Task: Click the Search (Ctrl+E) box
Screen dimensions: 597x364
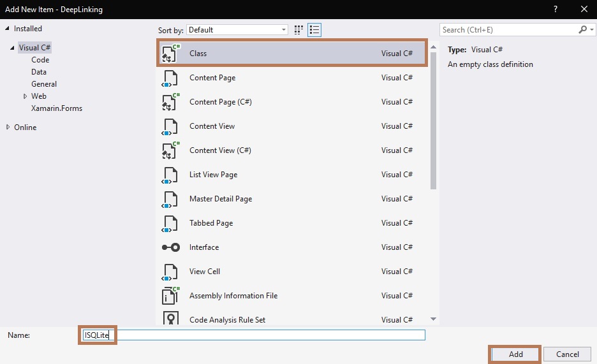Action: coord(509,30)
